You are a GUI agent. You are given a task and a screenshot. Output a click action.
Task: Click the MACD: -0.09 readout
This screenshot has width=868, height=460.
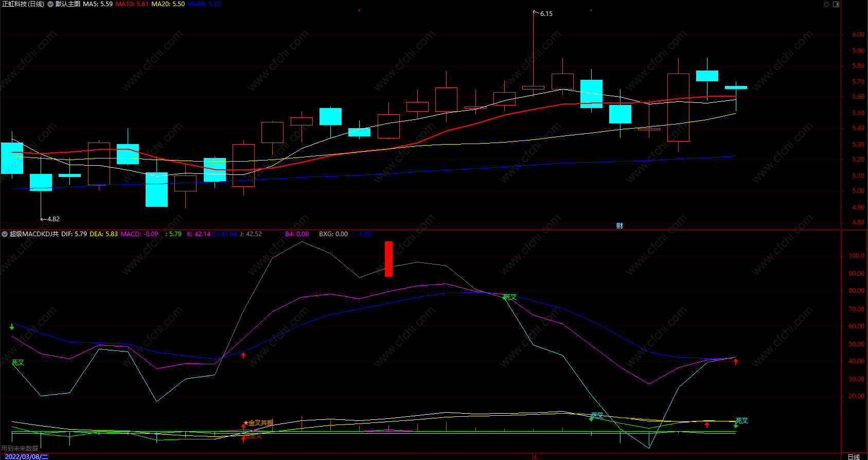tap(139, 234)
